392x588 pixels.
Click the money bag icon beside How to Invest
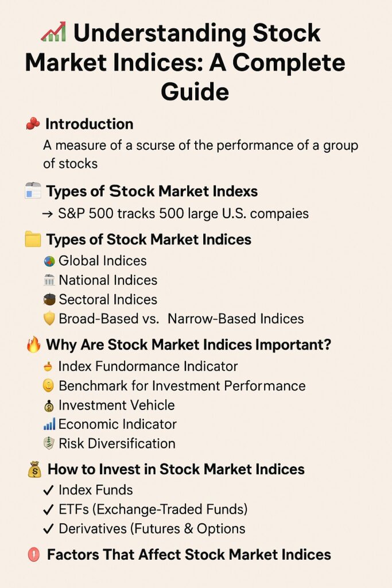(x=35, y=469)
